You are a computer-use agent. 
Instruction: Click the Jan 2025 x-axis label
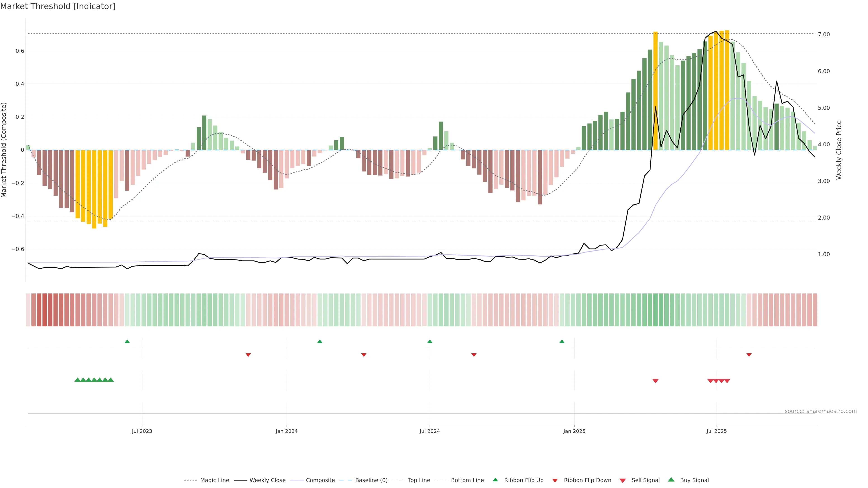(574, 431)
